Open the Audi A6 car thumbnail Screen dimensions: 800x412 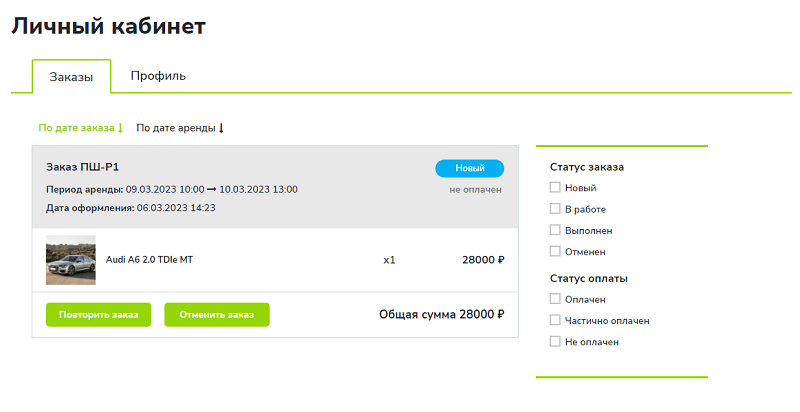(x=71, y=260)
